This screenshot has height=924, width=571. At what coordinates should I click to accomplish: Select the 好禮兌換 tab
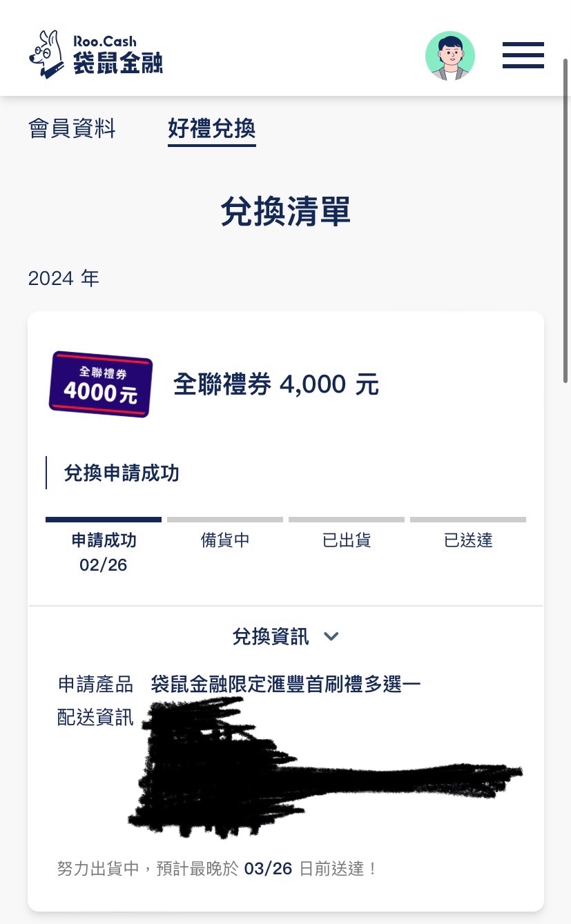(211, 128)
